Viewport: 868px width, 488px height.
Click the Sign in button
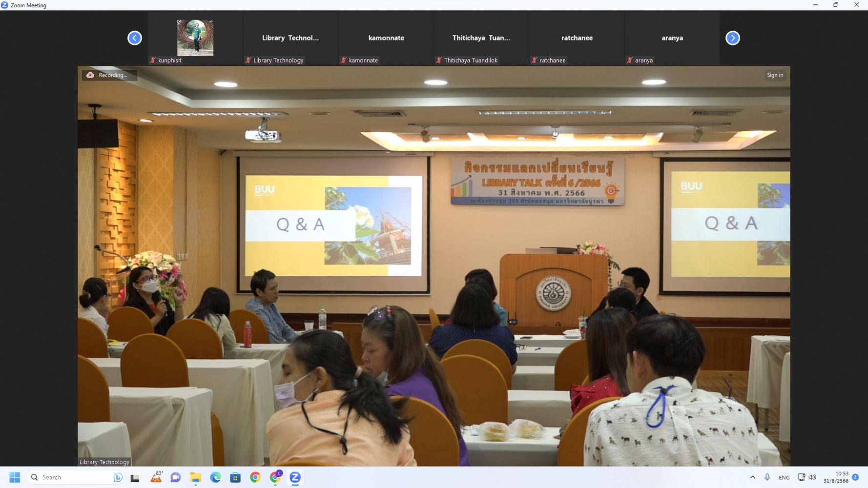[775, 75]
